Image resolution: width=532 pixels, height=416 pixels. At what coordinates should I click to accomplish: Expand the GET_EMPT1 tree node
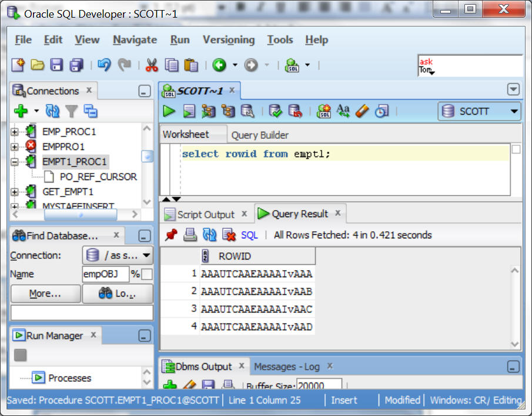point(14,192)
